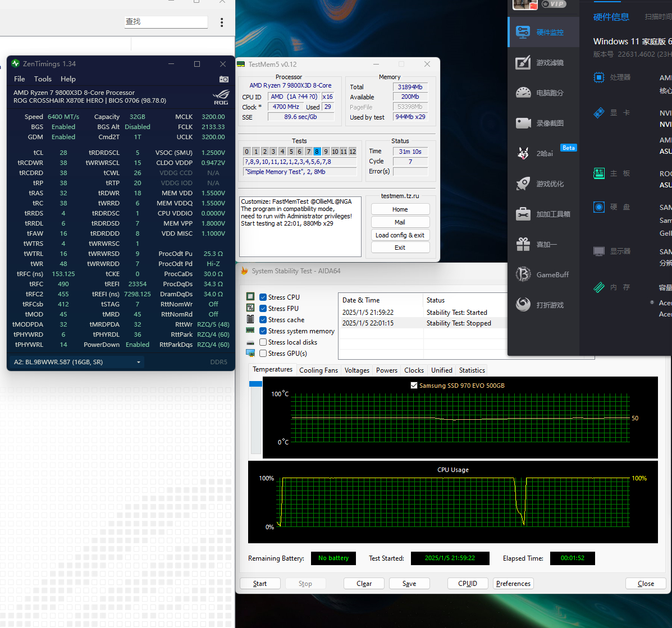Open AIDA64 Preferences button
This screenshot has height=628, width=672.
point(513,584)
